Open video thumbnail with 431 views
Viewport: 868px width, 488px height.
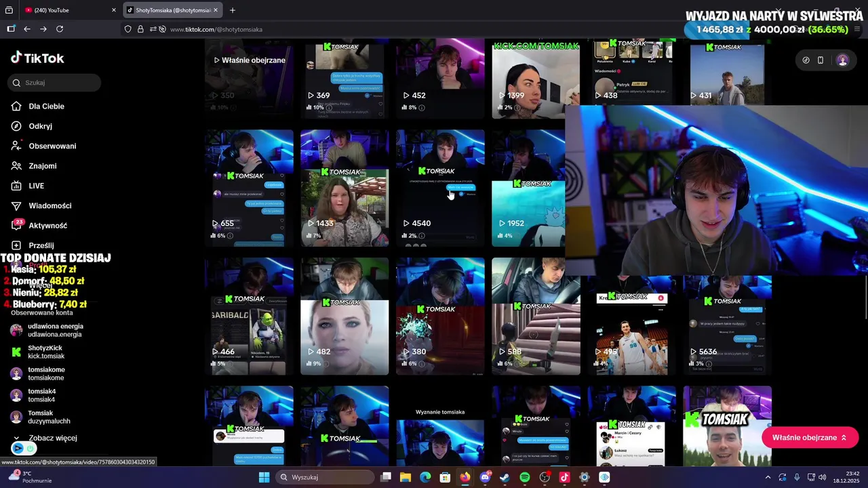[x=727, y=73]
